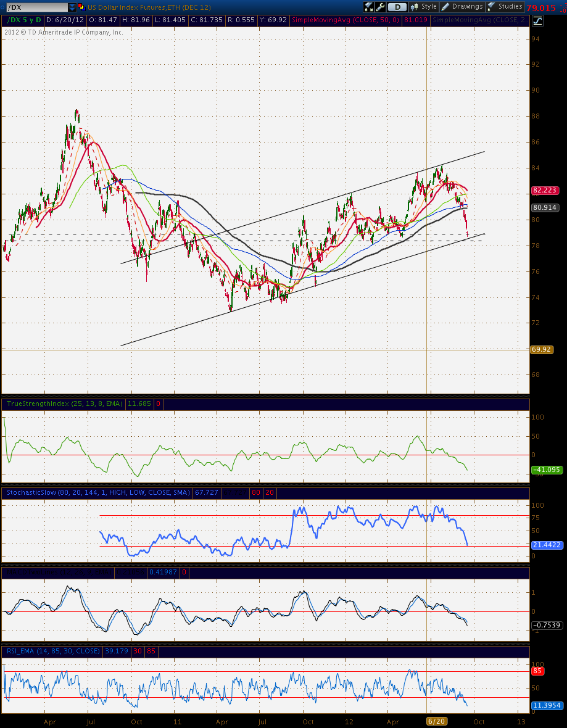Click the colored symbol link icon
The image size is (567, 728).
pyautogui.click(x=81, y=7)
